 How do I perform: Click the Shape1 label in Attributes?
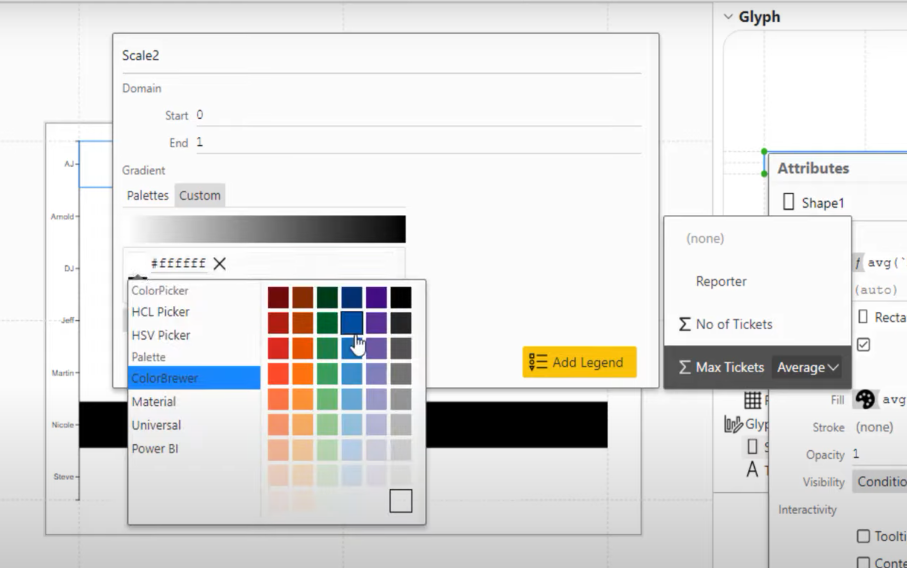point(823,203)
